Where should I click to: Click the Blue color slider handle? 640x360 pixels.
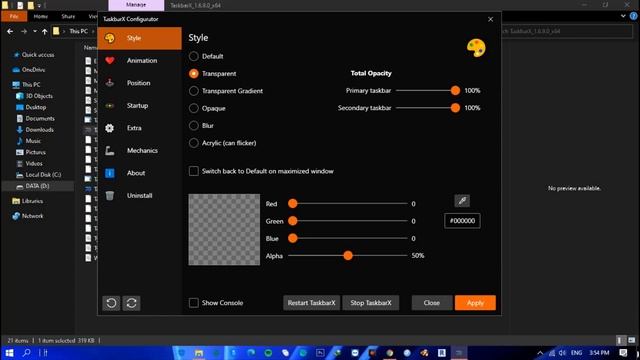point(293,238)
